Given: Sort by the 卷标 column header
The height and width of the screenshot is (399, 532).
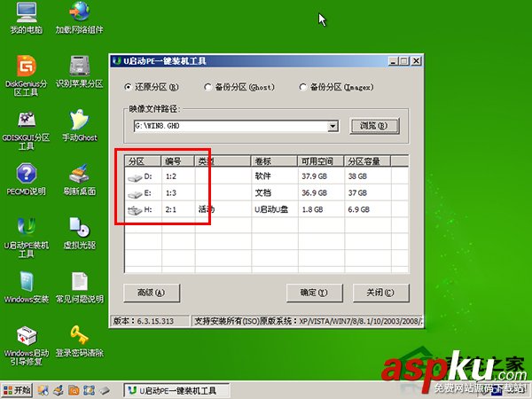Looking at the screenshot, I should [x=275, y=161].
